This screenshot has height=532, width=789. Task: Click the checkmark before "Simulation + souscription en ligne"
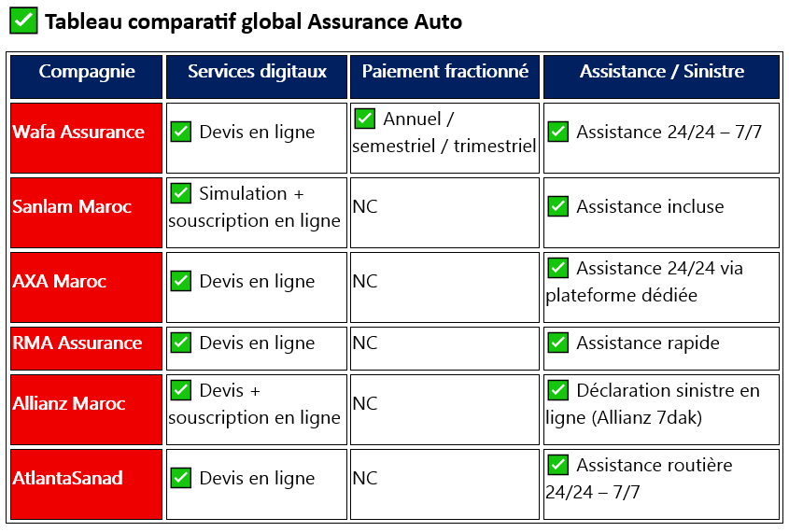[181, 193]
